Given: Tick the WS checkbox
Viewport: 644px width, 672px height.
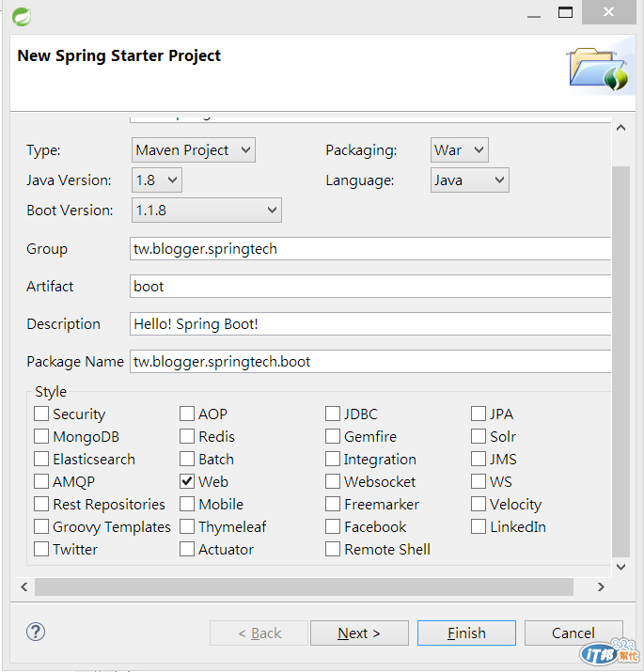Looking at the screenshot, I should (479, 482).
